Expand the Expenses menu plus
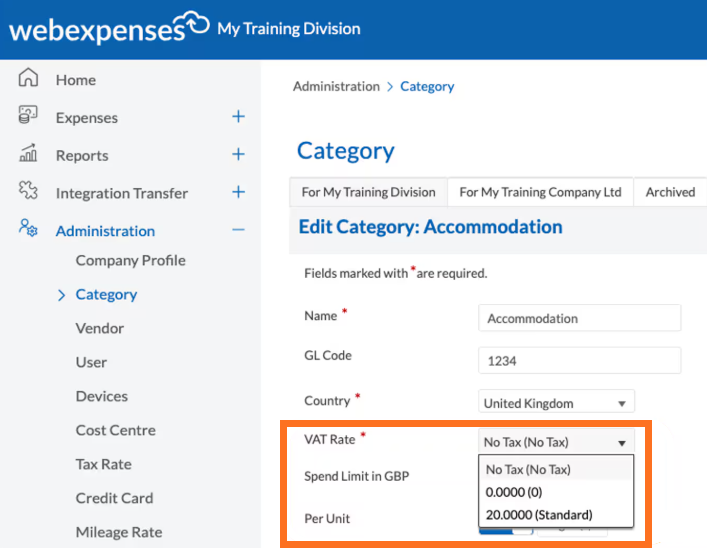Viewport: 707px width, 548px height. click(239, 117)
